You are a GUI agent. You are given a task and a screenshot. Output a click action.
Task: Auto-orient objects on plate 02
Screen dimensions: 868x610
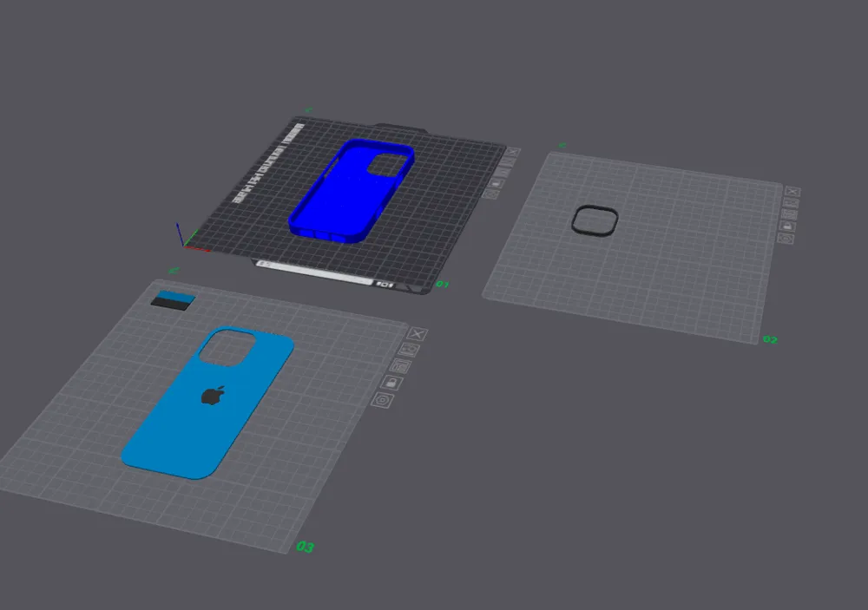coord(791,202)
